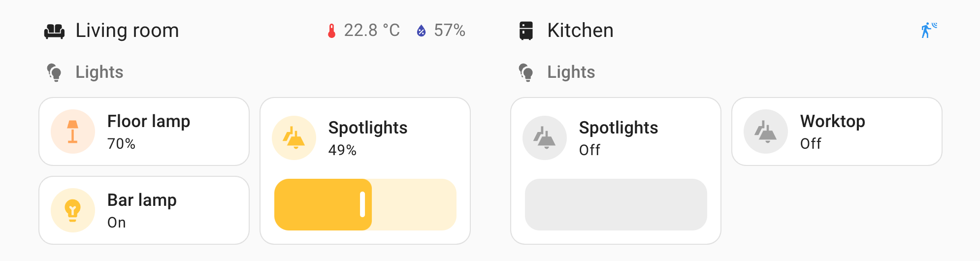980x261 pixels.
Task: Click the Living room sofa icon
Action: coord(54,31)
